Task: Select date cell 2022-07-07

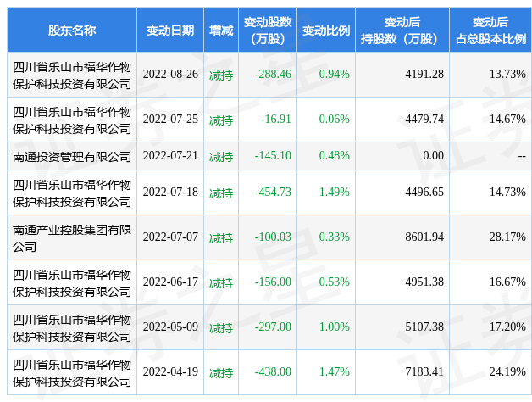Action: coord(170,237)
